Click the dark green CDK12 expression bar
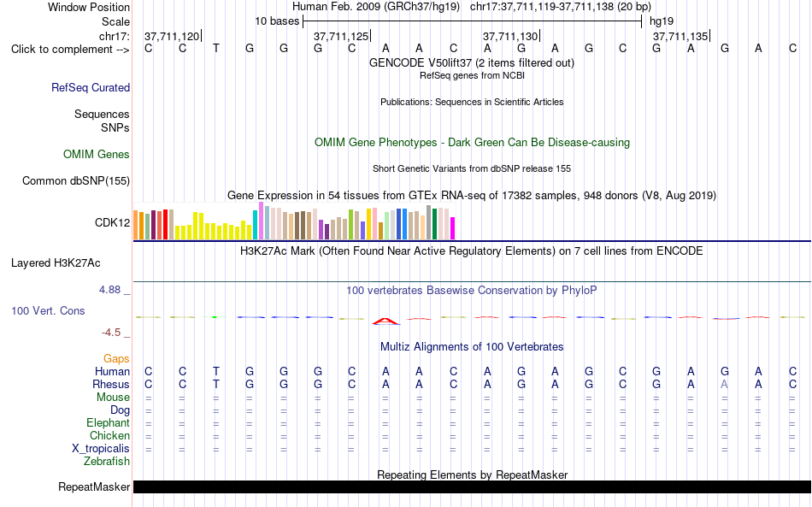The height and width of the screenshot is (507, 812). 435,224
